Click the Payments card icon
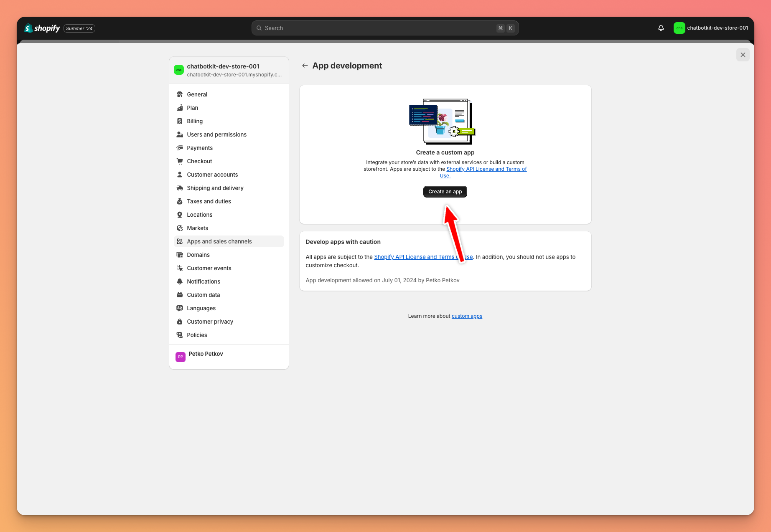This screenshot has width=771, height=532. point(180,148)
